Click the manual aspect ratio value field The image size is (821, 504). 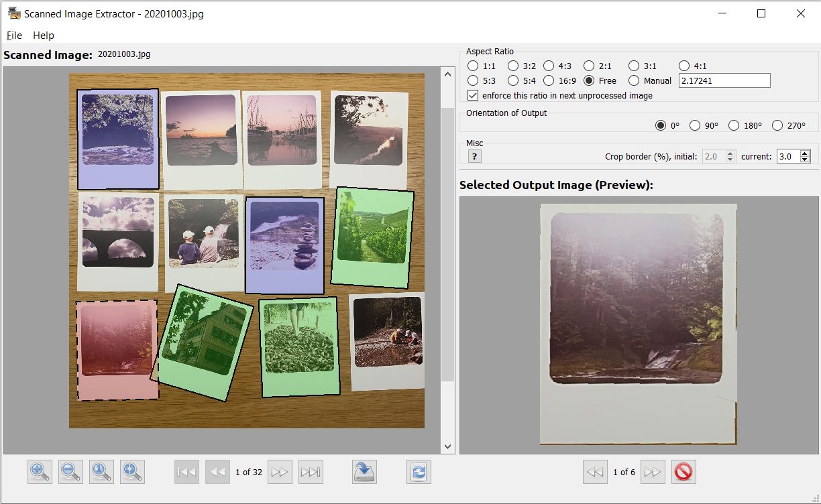pos(724,80)
